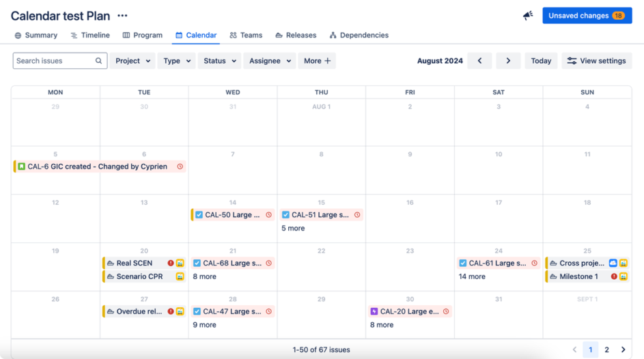The image size is (644, 359).
Task: Click yellow cross-project icon on Real SCEN
Action: [180, 263]
